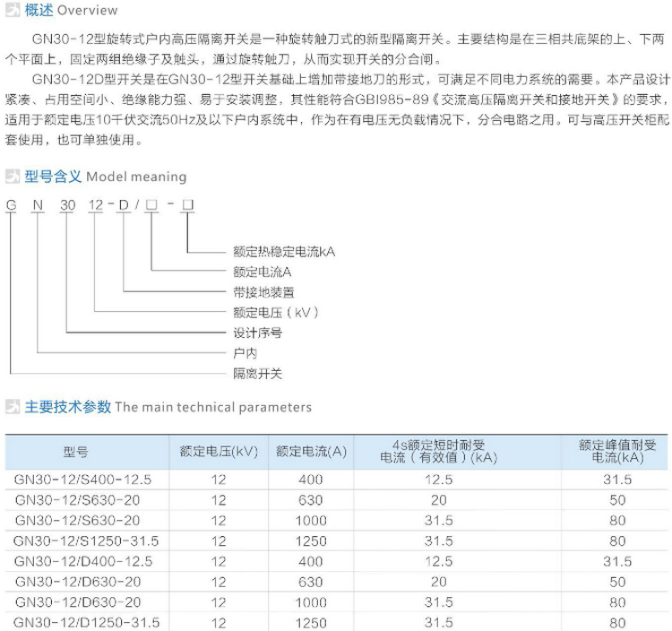Click the GN30-12/D1250-31.5 model cell
The image size is (672, 631).
point(87,622)
